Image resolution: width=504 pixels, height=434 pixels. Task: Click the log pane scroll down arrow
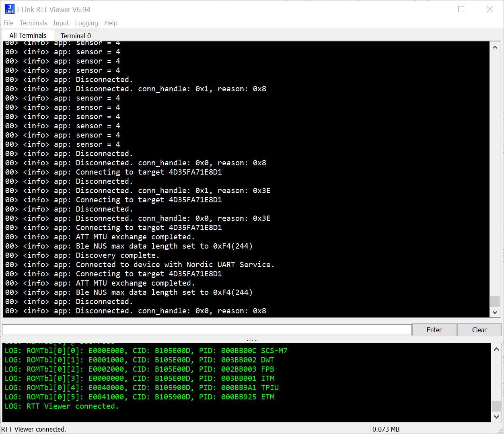tap(496, 417)
